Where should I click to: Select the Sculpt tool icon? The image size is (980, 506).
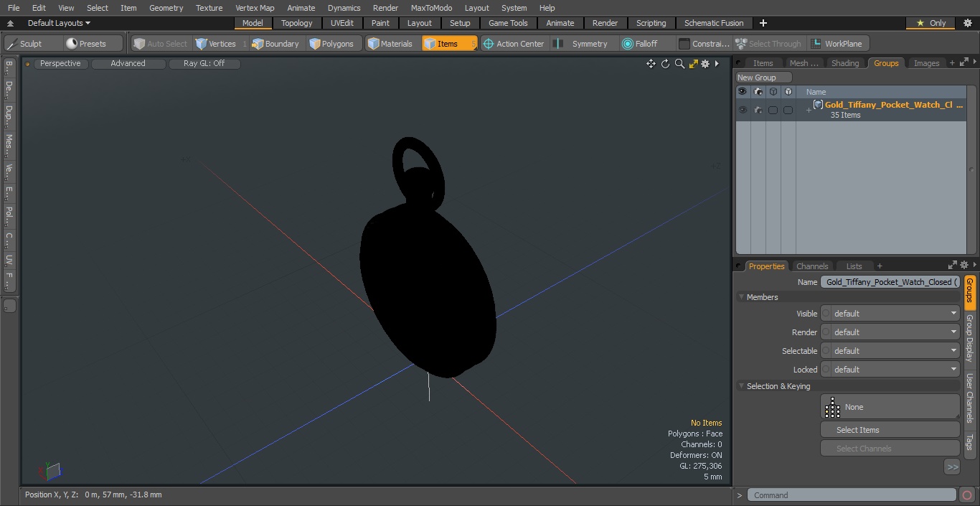pos(12,44)
